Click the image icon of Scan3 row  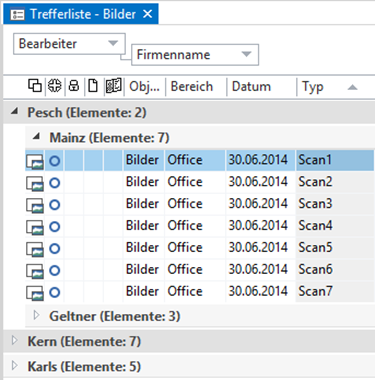click(x=35, y=206)
